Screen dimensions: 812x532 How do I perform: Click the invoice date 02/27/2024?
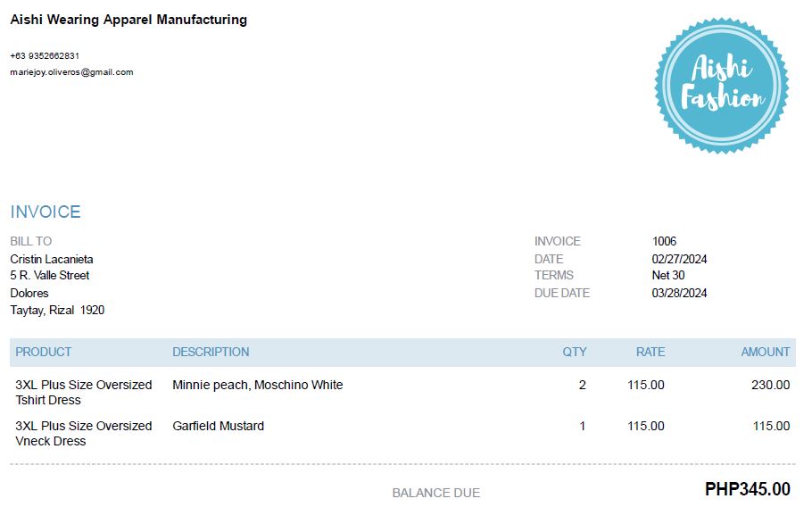(x=679, y=259)
